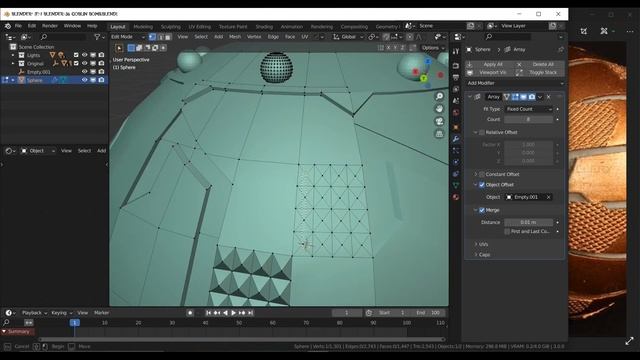The height and width of the screenshot is (360, 640).
Task: Click the zoom magnifier viewport gizmo
Action: coord(439,96)
